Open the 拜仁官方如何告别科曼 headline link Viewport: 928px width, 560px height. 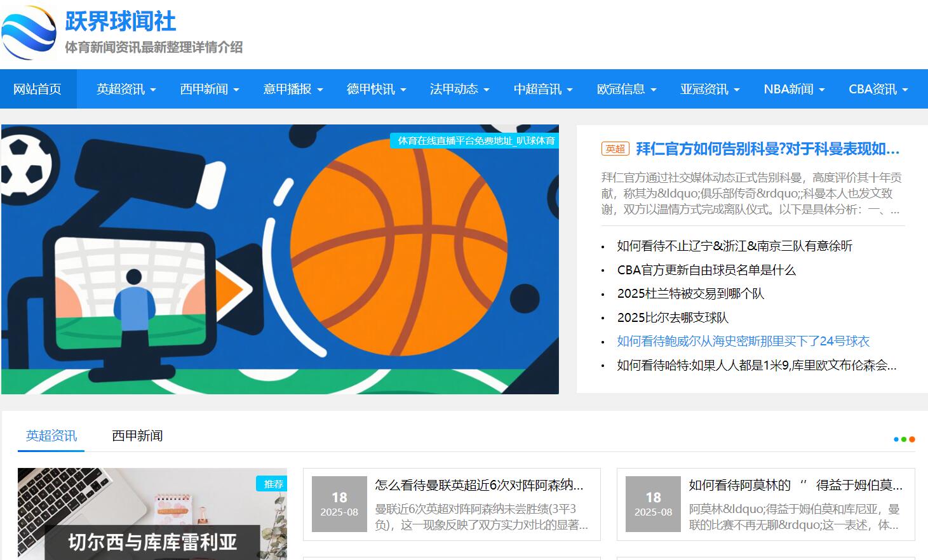point(767,149)
